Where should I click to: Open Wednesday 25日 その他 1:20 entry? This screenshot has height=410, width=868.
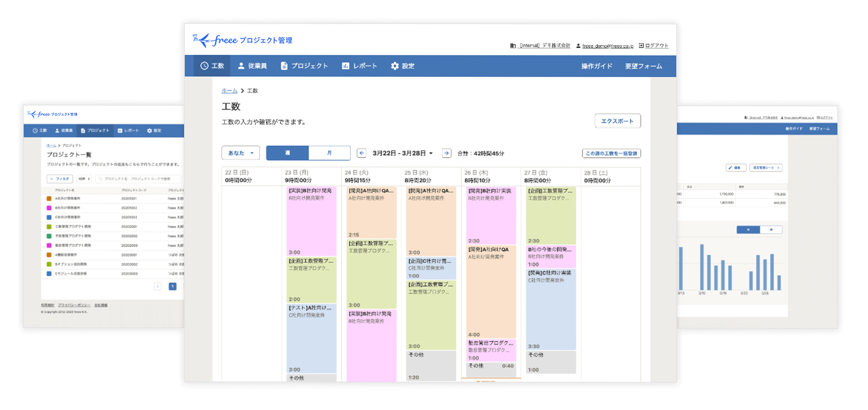431,366
